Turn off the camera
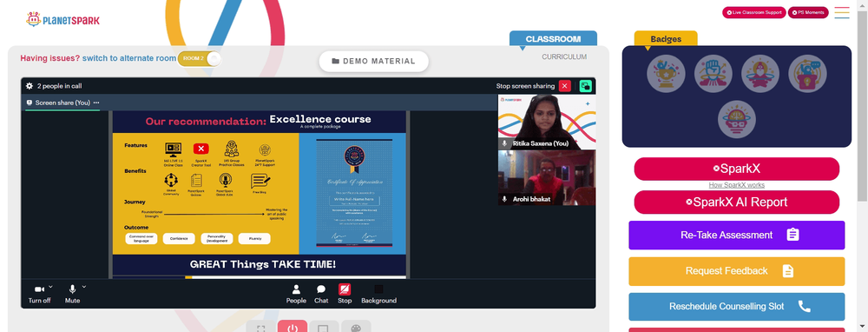 [39, 294]
